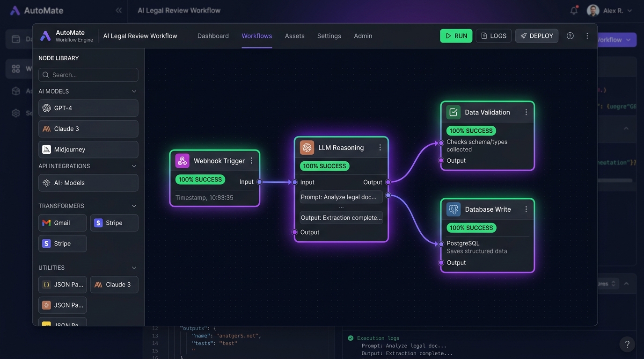Collapse the AI MODELS section

[134, 92]
